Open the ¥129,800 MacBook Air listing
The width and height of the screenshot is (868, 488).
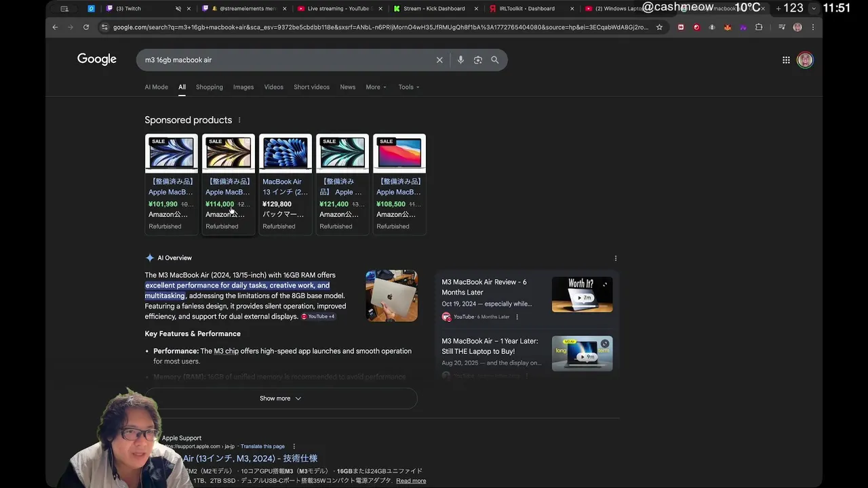pos(285,184)
